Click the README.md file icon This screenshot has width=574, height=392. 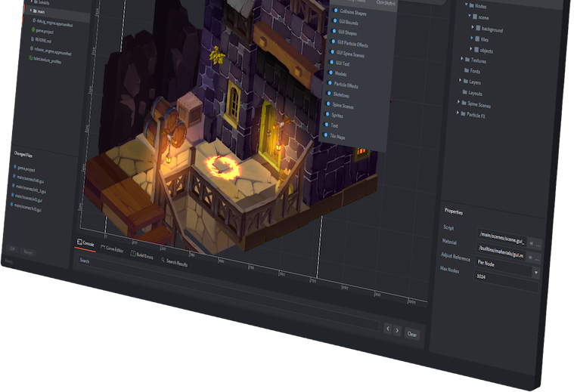tap(33, 39)
